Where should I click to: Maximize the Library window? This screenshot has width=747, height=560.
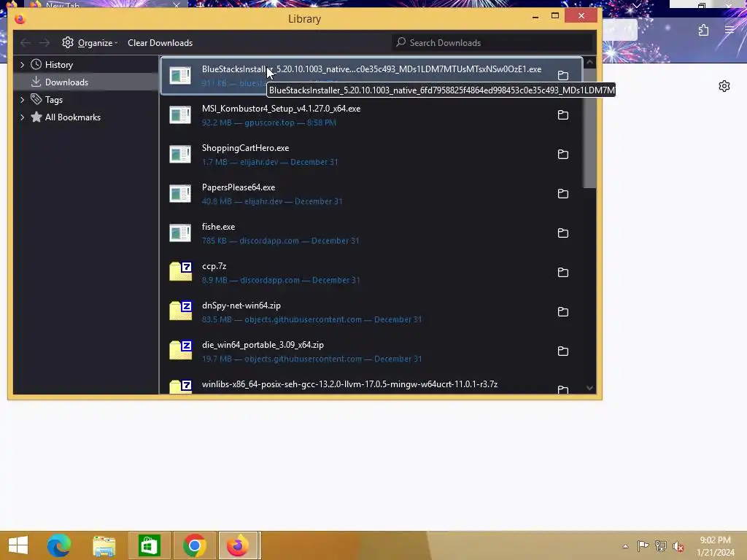click(x=554, y=16)
